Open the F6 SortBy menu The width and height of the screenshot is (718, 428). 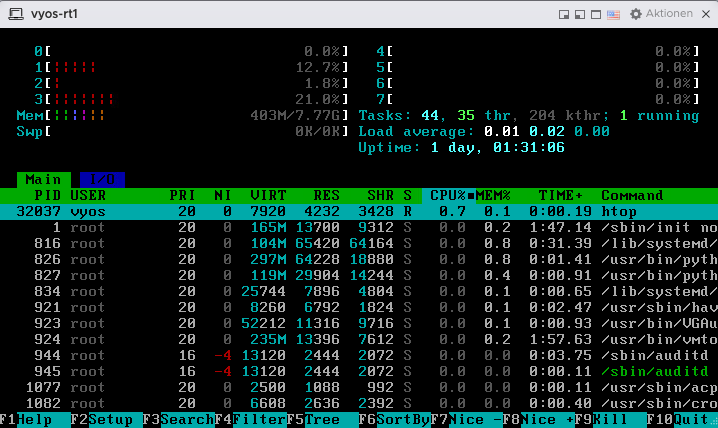392,420
